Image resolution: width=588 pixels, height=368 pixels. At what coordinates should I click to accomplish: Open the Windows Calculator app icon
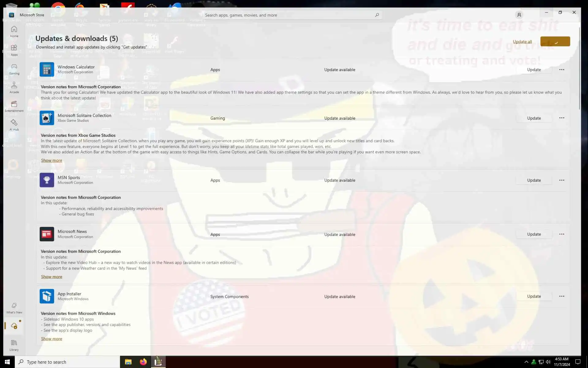pos(47,70)
